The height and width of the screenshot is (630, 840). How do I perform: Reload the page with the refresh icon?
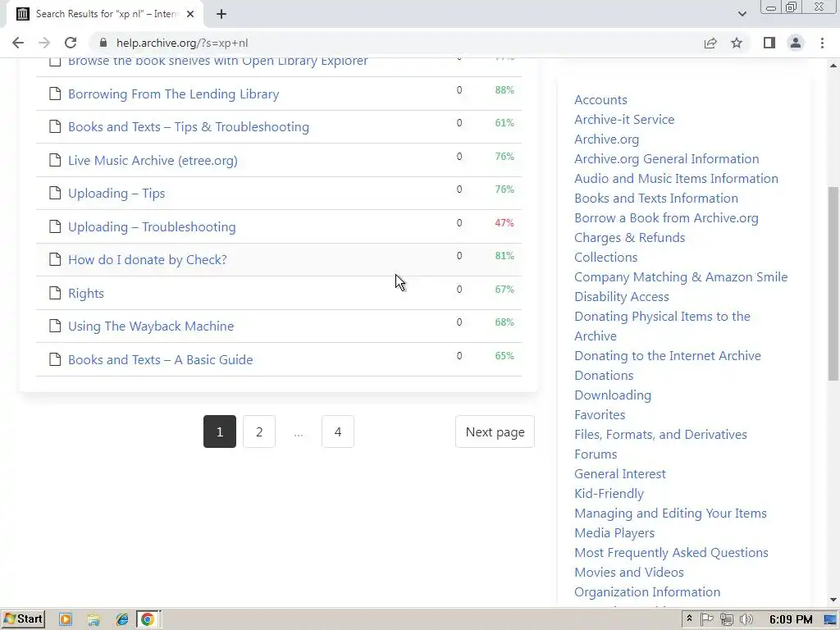click(x=71, y=43)
